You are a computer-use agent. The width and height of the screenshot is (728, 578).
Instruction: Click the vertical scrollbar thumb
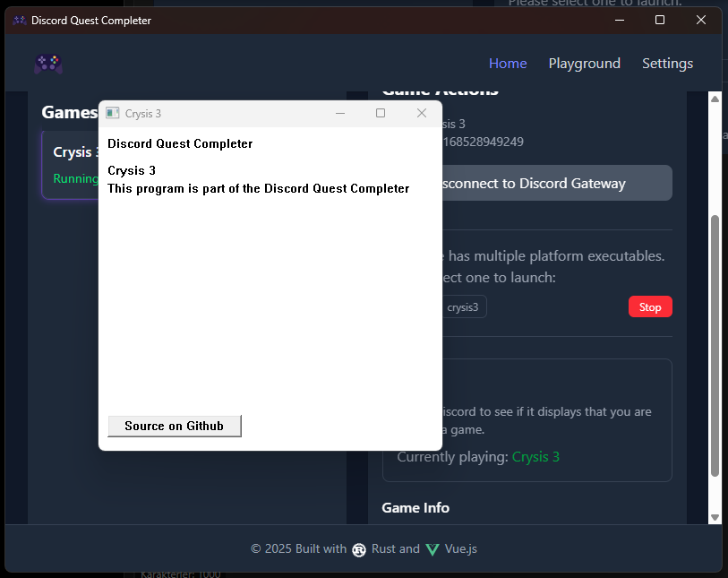click(715, 346)
